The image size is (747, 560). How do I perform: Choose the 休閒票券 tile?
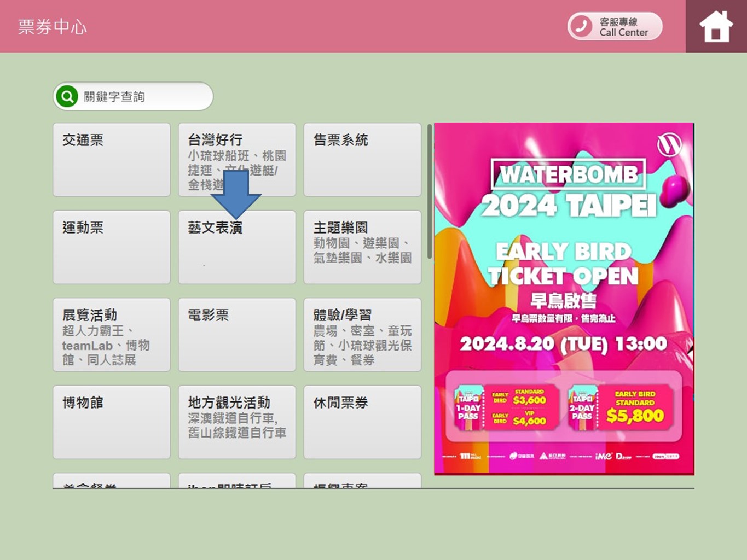coord(362,422)
